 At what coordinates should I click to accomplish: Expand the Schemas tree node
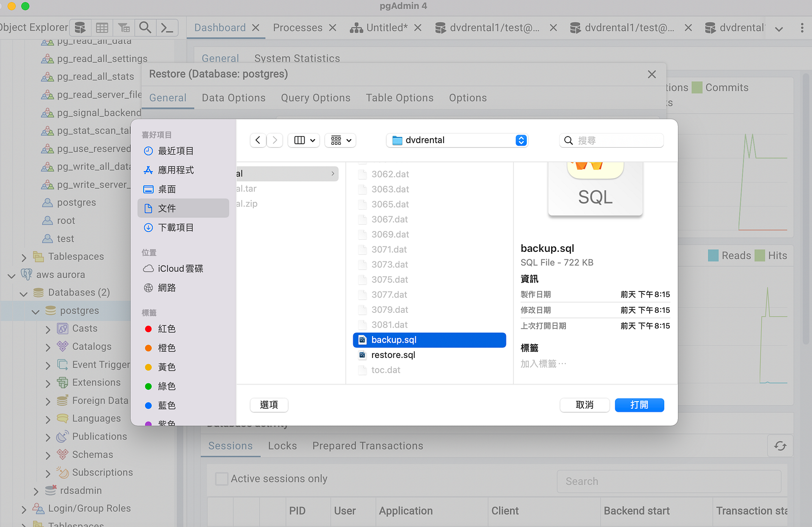(x=48, y=455)
